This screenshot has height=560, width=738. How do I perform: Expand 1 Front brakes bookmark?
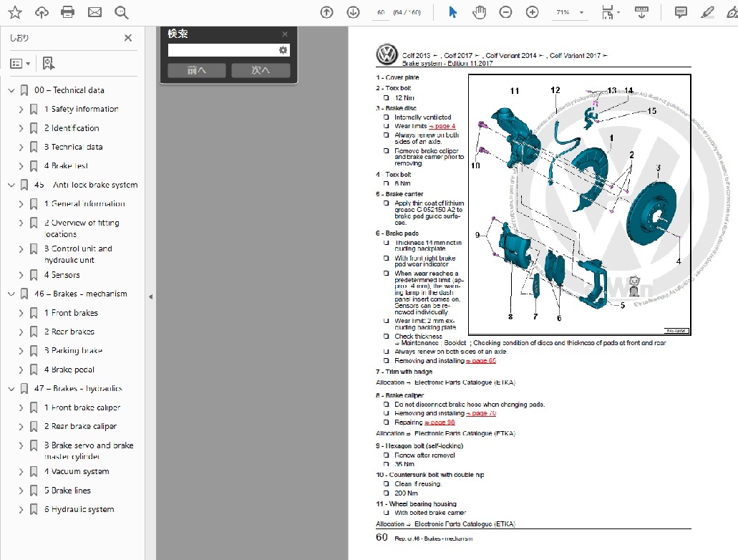coord(21,313)
